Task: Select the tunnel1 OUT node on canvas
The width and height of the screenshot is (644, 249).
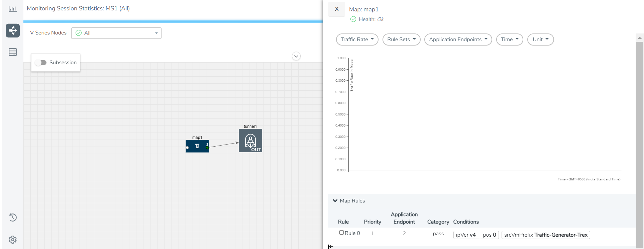Action: pyautogui.click(x=250, y=141)
